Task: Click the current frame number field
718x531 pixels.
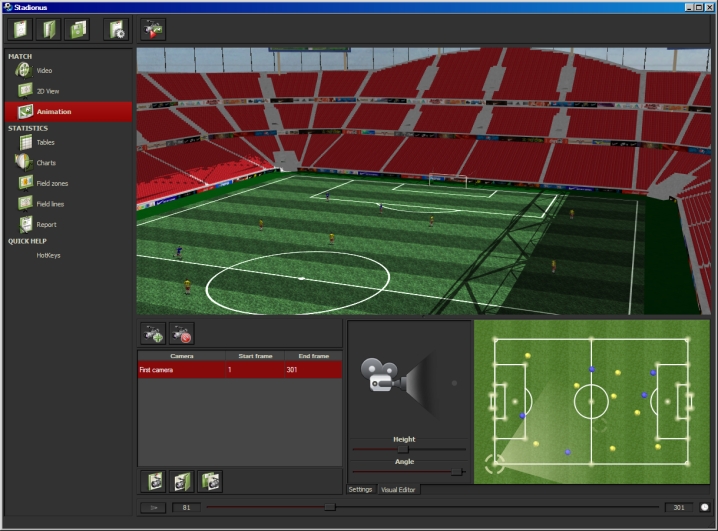Action: click(x=186, y=507)
